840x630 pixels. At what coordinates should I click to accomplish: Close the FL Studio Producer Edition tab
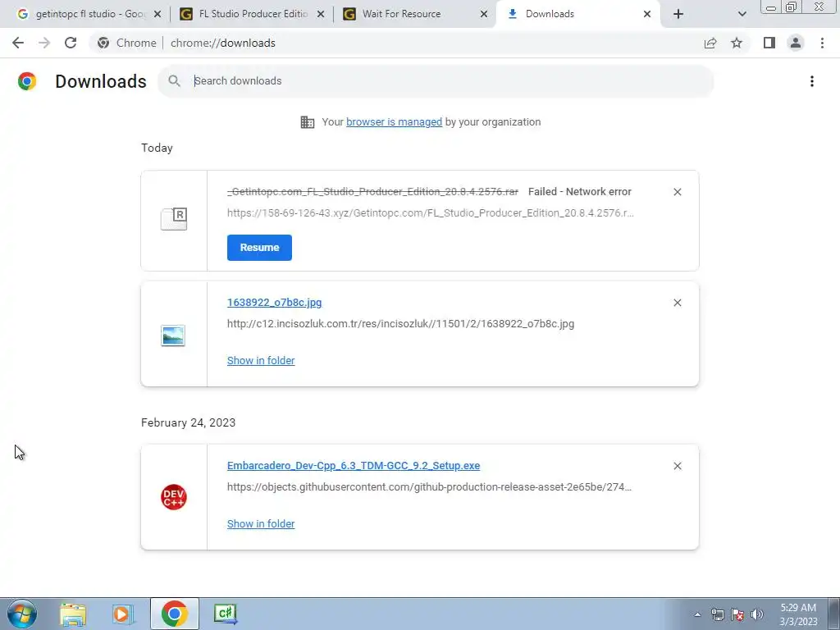[321, 14]
